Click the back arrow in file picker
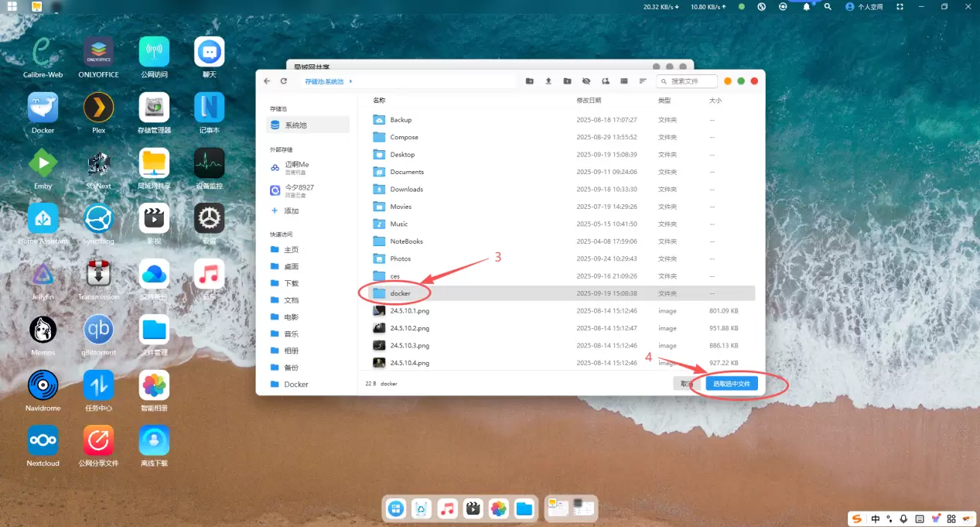 tap(267, 81)
